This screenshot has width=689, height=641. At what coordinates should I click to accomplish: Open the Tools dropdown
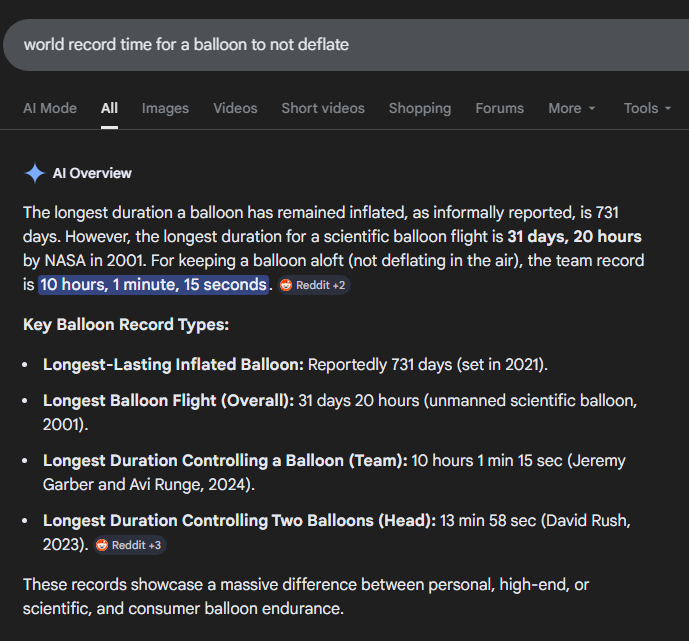click(647, 108)
